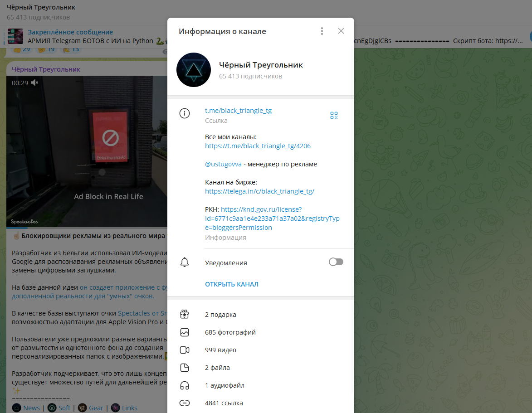The height and width of the screenshot is (413, 532).
Task: Click the News link in post footer
Action: [32, 408]
